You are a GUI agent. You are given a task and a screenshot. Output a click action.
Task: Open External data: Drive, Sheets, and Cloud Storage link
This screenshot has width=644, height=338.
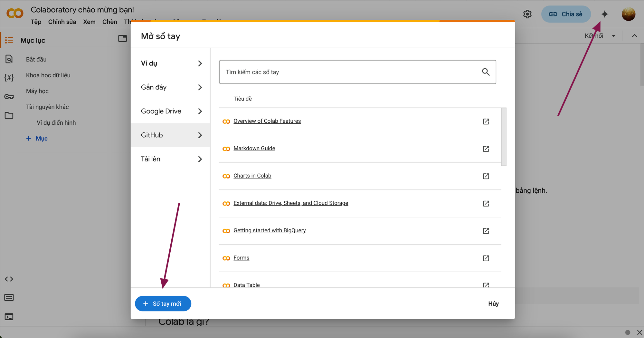291,203
